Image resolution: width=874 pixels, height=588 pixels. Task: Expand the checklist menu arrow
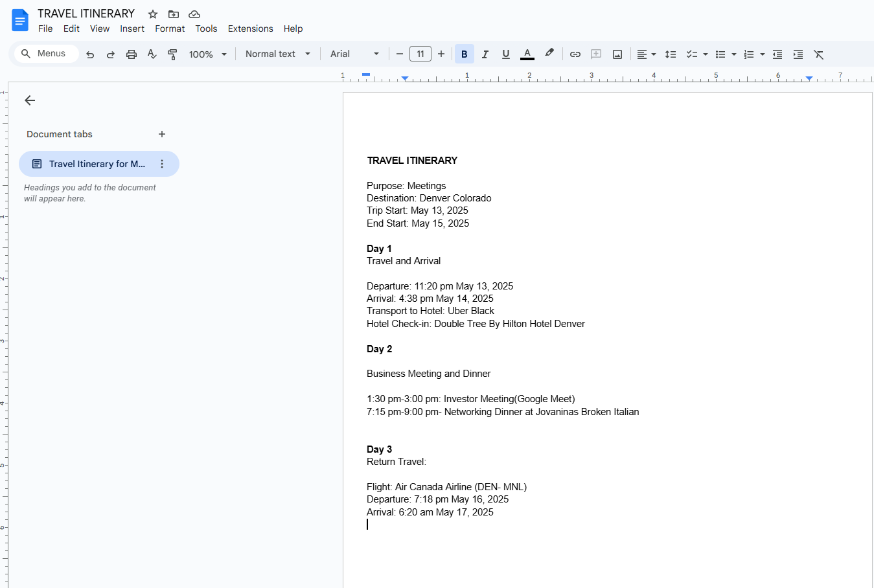coord(706,54)
